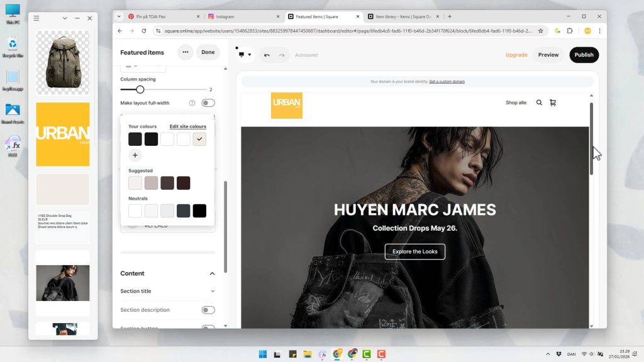Bookmark this page with star icon
Image resolution: width=644 pixels, height=362 pixels.
(540, 30)
